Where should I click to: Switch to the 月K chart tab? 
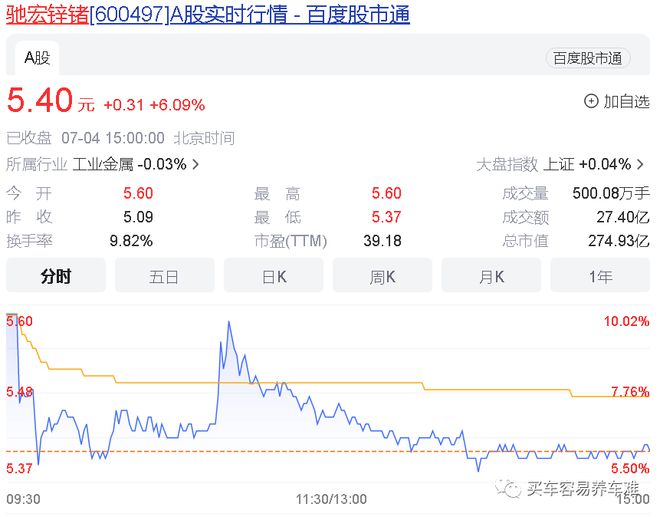(491, 276)
